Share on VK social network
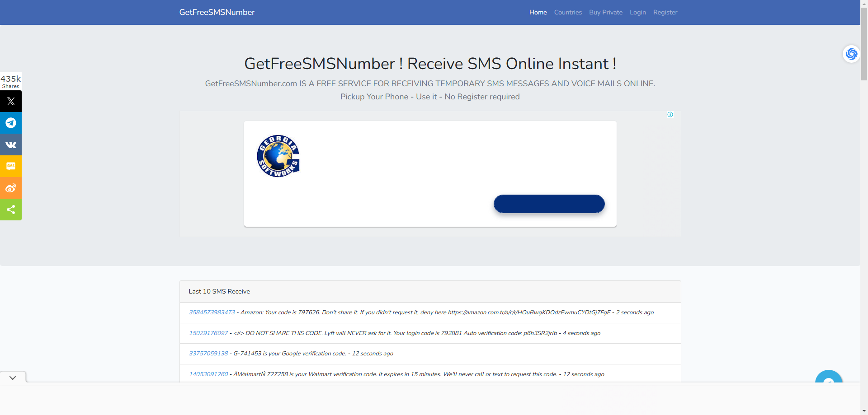This screenshot has width=868, height=415. point(11,145)
